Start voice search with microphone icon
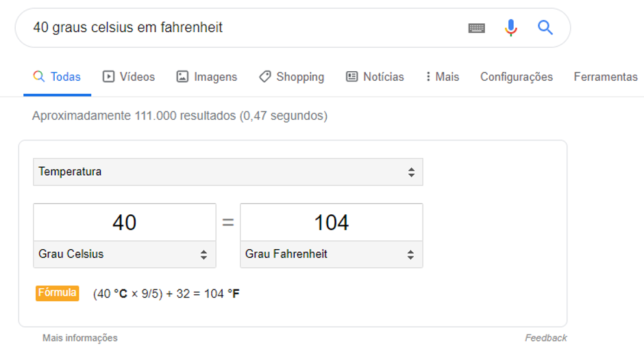 [510, 28]
